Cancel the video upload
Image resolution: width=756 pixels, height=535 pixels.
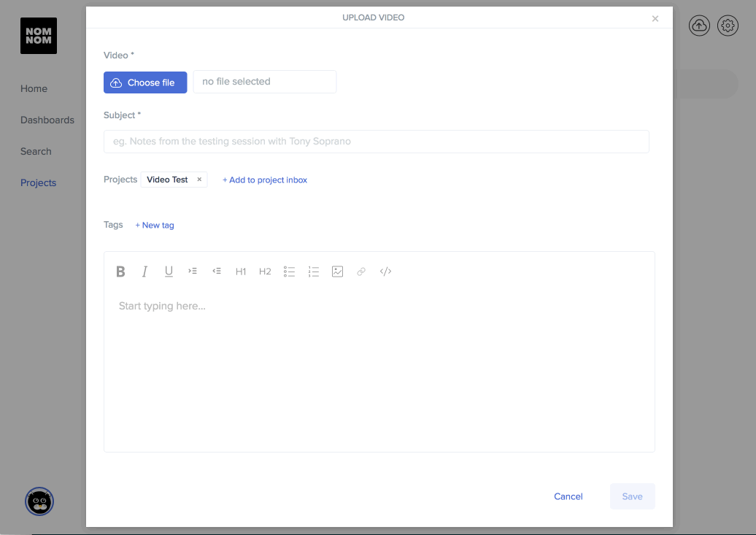click(x=568, y=496)
